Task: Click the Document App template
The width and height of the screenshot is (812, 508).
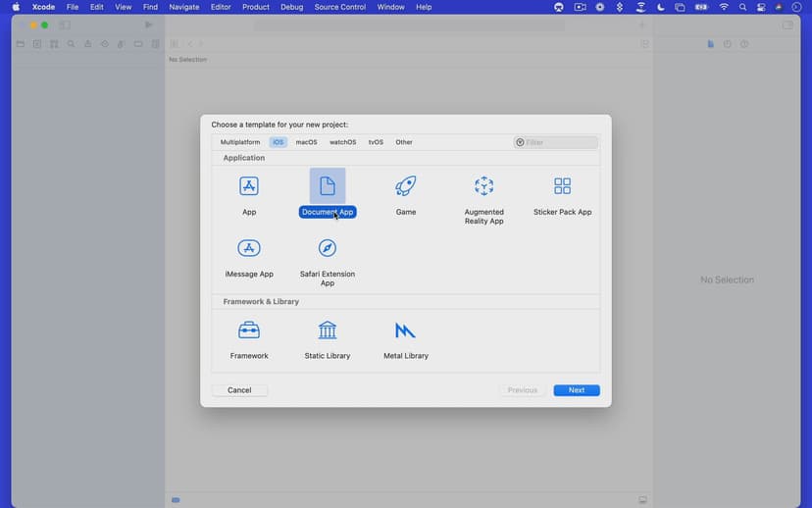Action: pyautogui.click(x=328, y=186)
